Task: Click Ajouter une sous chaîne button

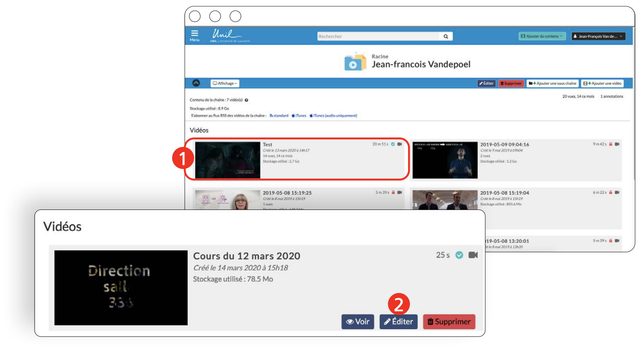Action: click(552, 84)
